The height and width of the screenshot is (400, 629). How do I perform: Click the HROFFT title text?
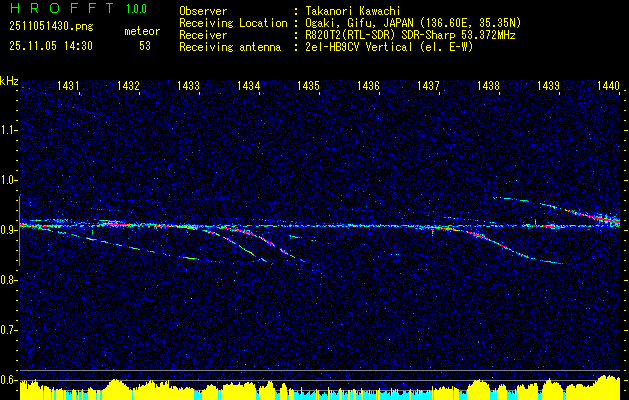[x=62, y=8]
